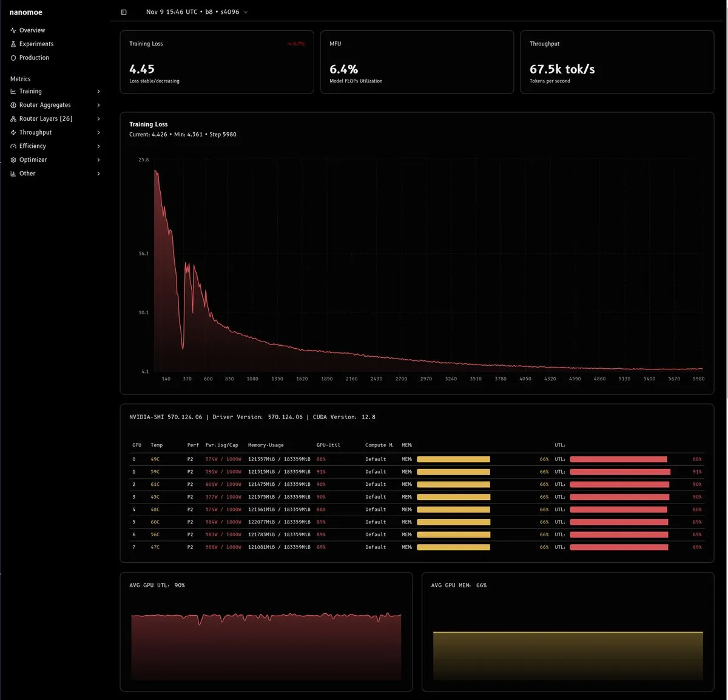Open the run selector dropdown

click(x=197, y=12)
